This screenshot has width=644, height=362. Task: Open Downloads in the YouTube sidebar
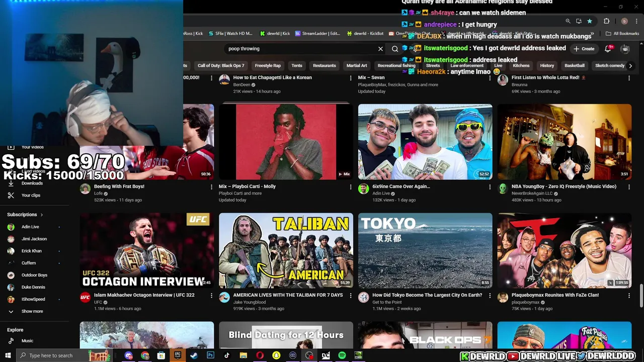coord(32,183)
